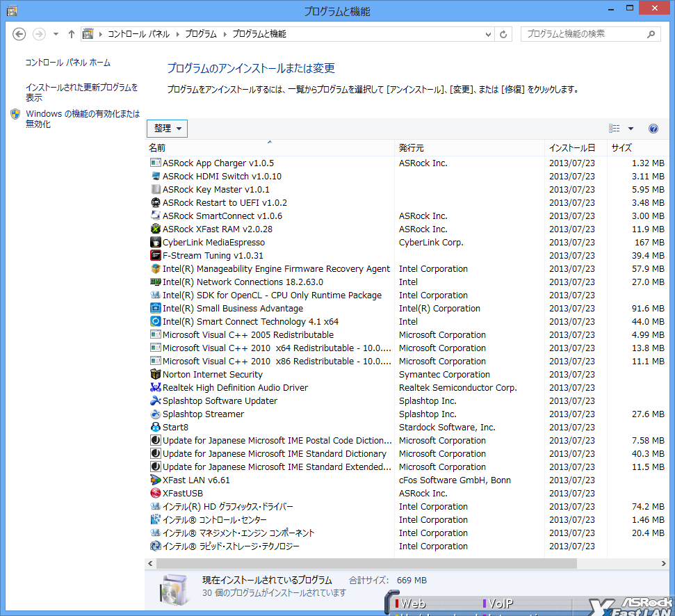The image size is (675, 616).
Task: Click the cFos Software GmbH, Bonn cell
Action: coord(455,480)
